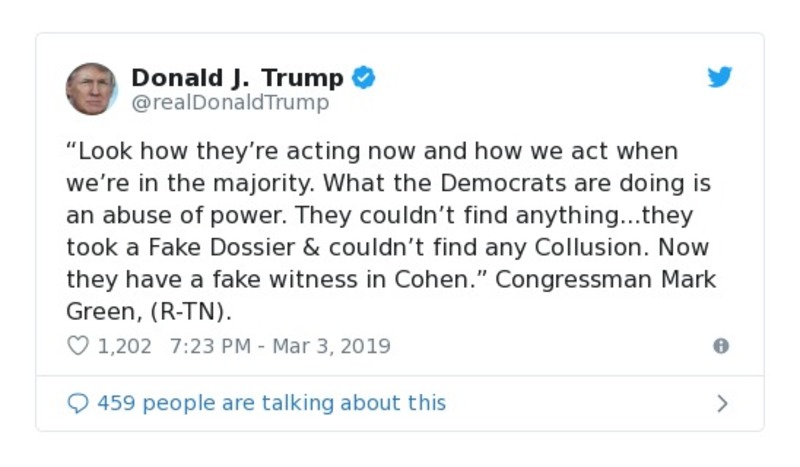Click the 1,202 likes count
This screenshot has width=800, height=467.
[x=124, y=346]
